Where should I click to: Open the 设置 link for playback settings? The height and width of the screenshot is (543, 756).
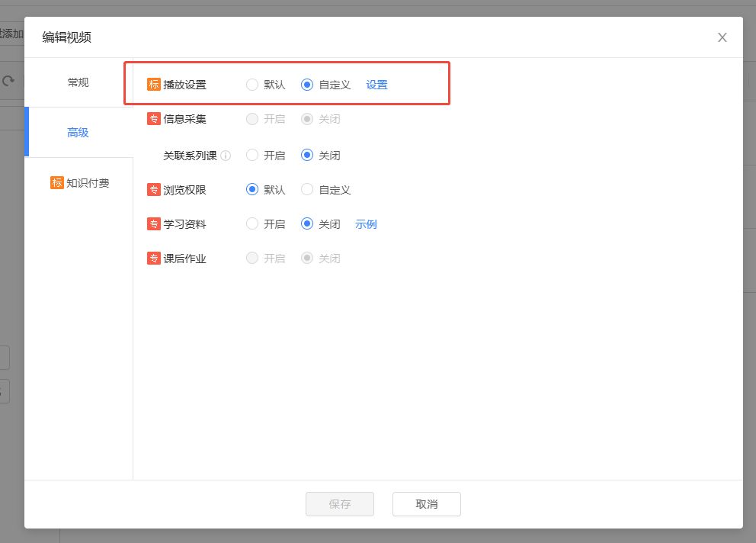click(376, 85)
